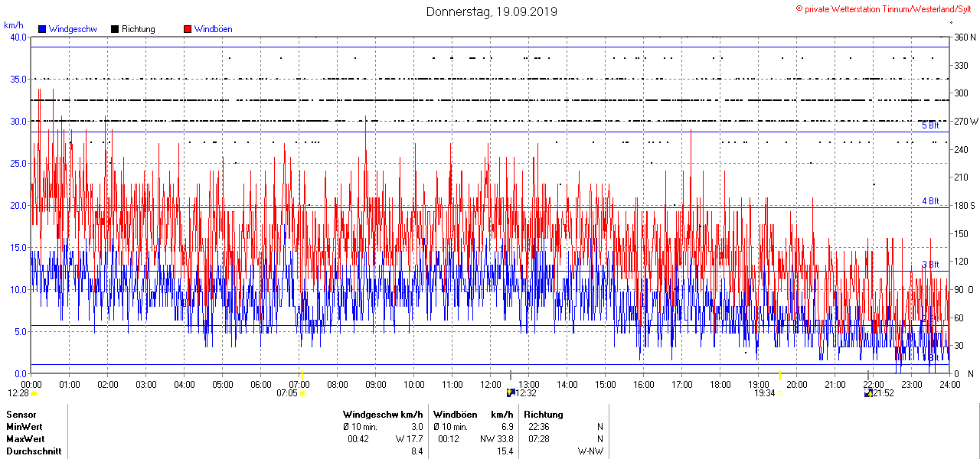Click the Richtung column header in table

(x=544, y=414)
